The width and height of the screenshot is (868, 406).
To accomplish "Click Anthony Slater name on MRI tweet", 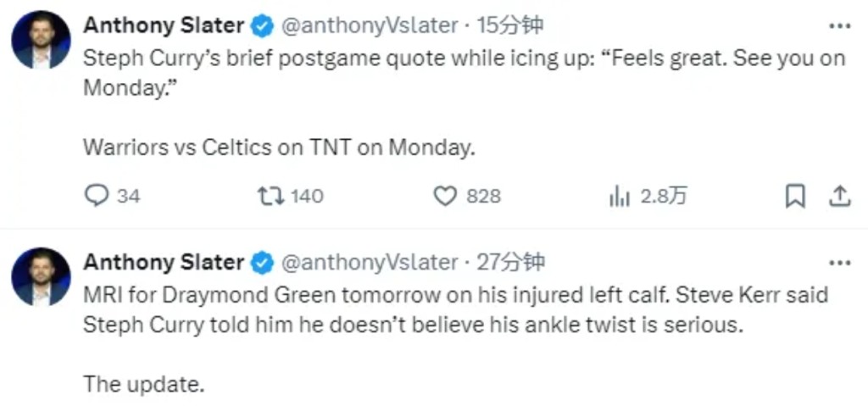I will point(164,263).
